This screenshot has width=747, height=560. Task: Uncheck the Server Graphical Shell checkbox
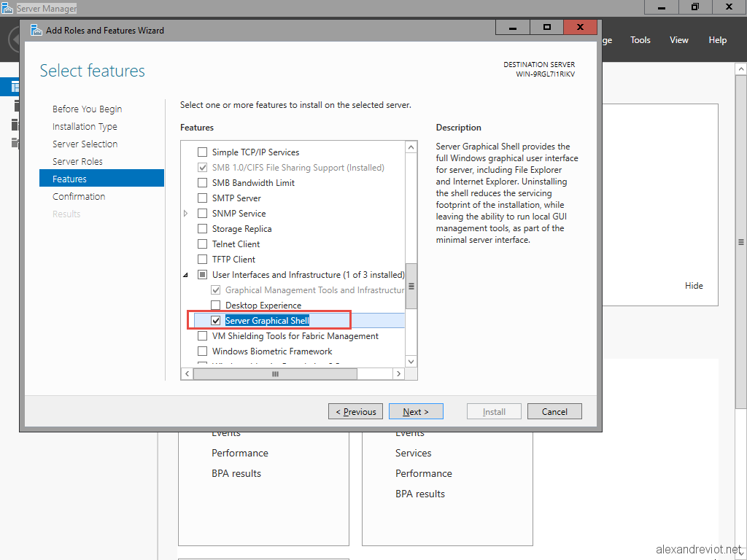tap(216, 321)
